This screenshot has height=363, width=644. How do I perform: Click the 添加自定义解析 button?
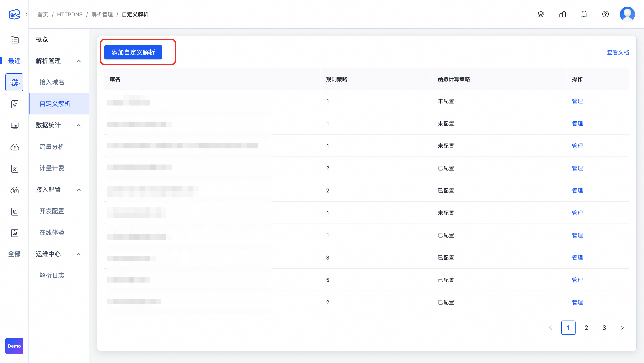[133, 52]
